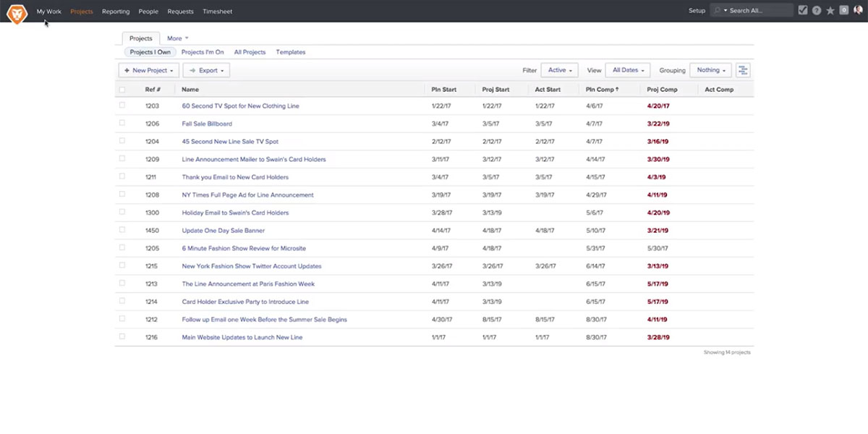
Task: Check the box for project 1203
Action: (x=122, y=106)
